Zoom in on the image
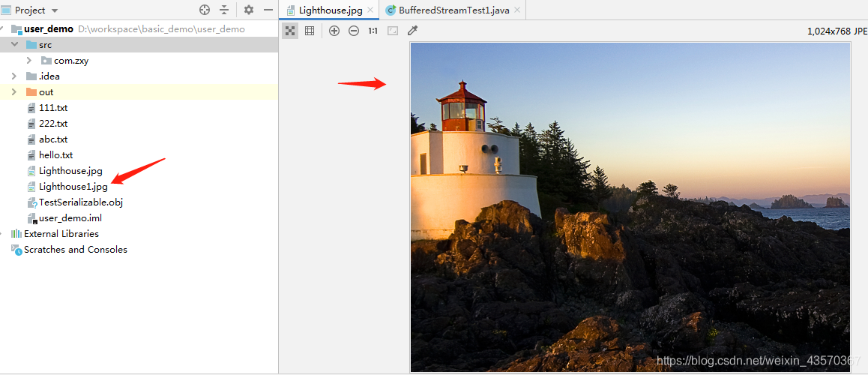 click(334, 31)
